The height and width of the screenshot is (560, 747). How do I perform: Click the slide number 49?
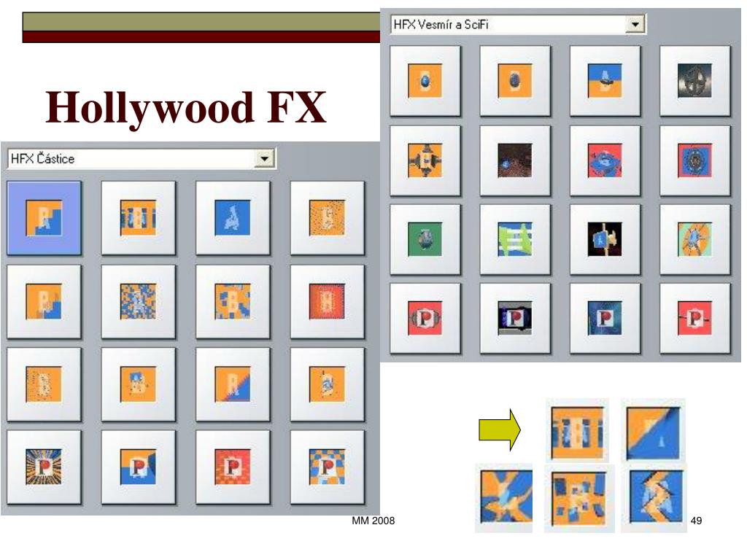click(696, 521)
